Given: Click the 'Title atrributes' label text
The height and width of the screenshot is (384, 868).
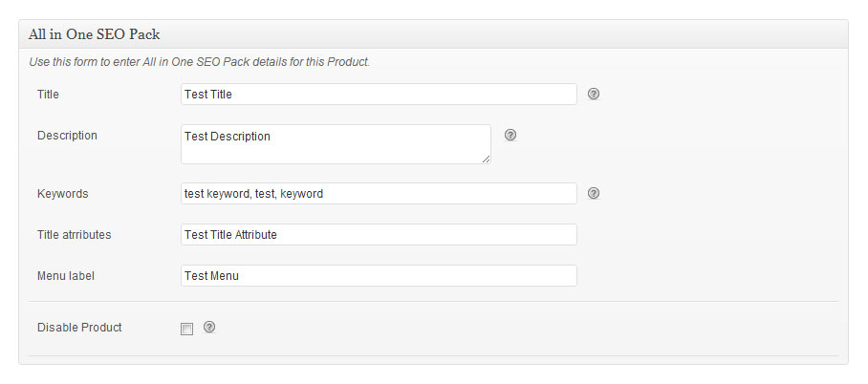Looking at the screenshot, I should tap(75, 235).
